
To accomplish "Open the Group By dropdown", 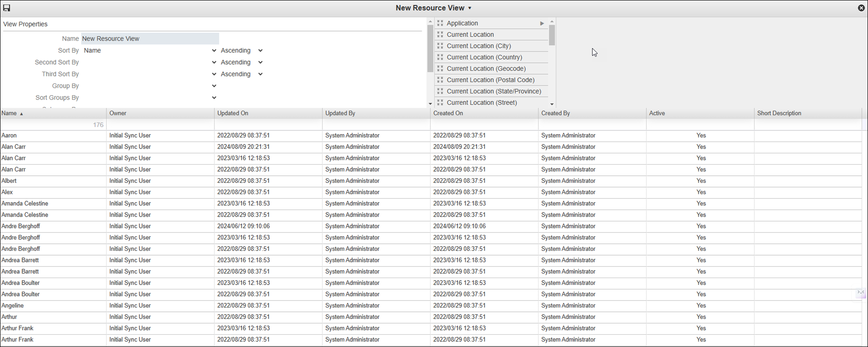I will pyautogui.click(x=150, y=86).
